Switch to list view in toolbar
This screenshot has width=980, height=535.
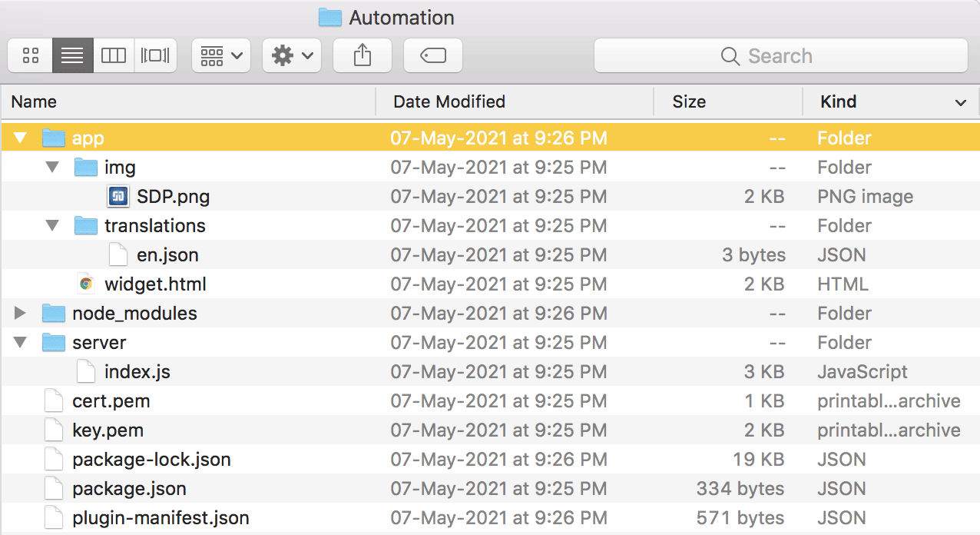click(x=72, y=56)
